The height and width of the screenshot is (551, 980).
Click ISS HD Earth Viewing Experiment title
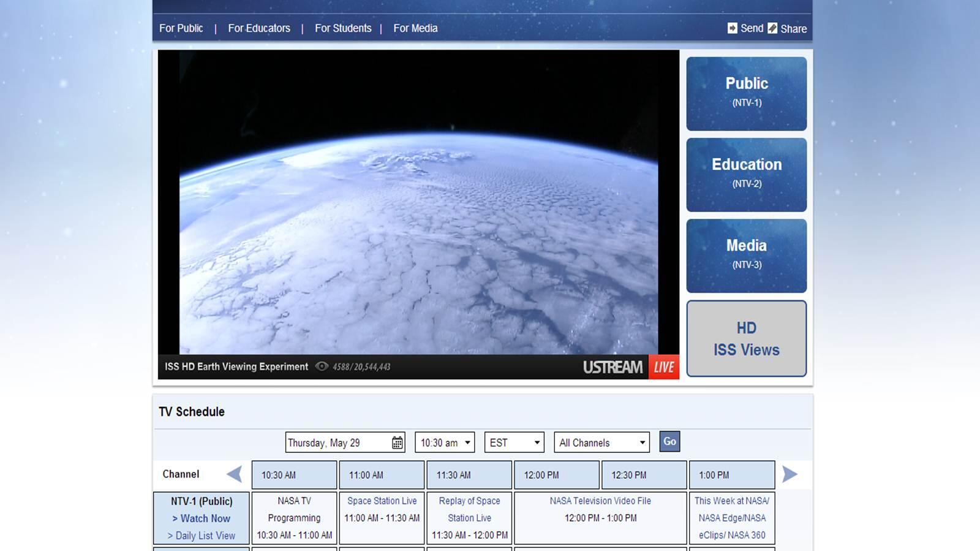236,367
